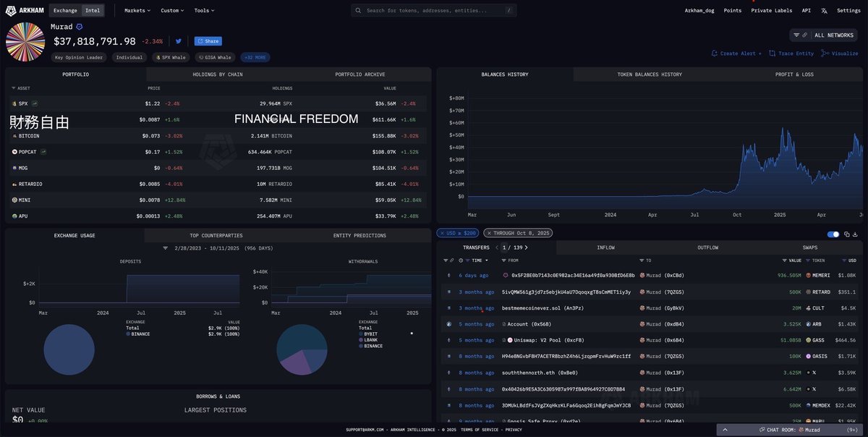
Task: Open the All Networks selector
Action: point(823,35)
